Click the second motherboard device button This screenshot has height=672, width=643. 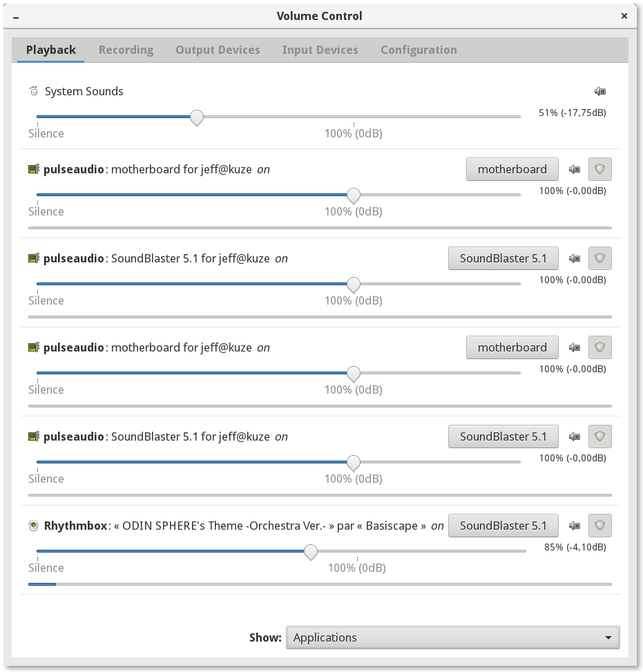(512, 347)
